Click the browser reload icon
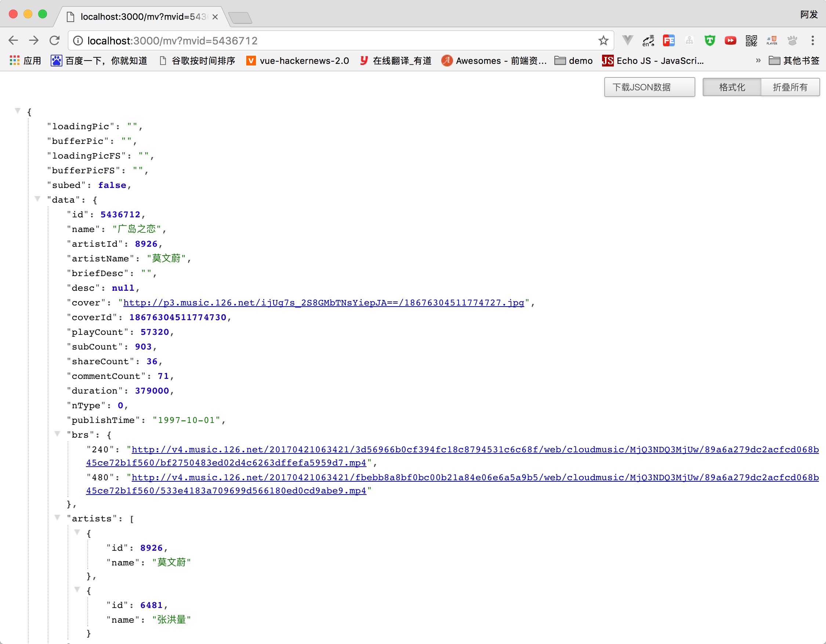The width and height of the screenshot is (826, 644). click(x=55, y=40)
